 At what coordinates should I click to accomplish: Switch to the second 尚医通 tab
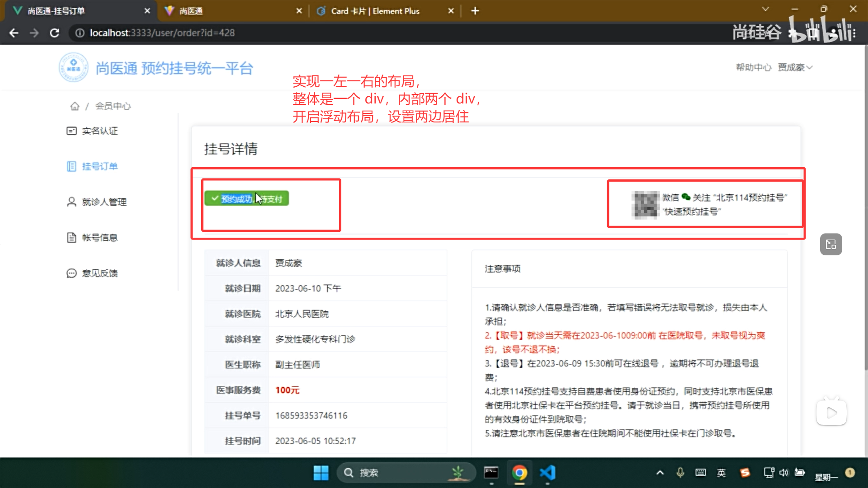pyautogui.click(x=226, y=11)
